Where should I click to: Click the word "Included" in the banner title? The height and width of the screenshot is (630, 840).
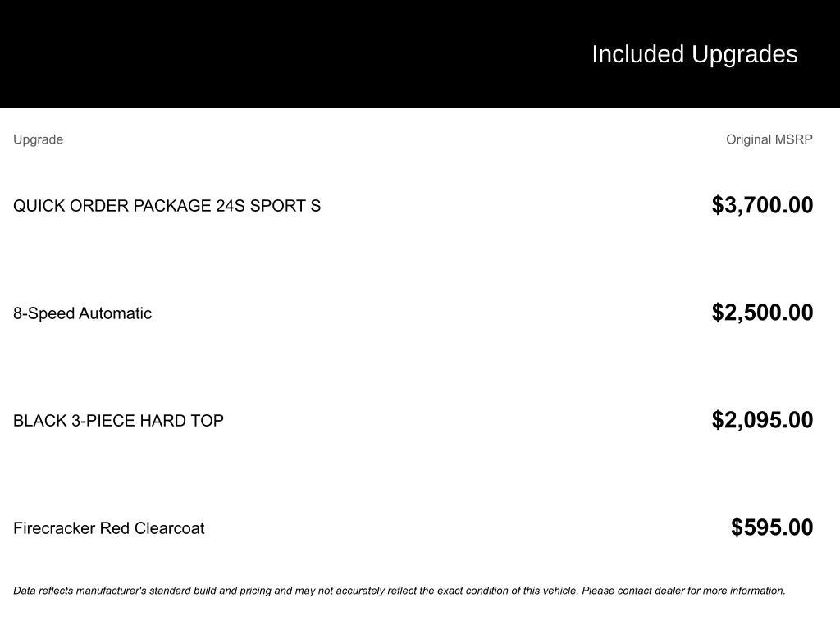[637, 54]
